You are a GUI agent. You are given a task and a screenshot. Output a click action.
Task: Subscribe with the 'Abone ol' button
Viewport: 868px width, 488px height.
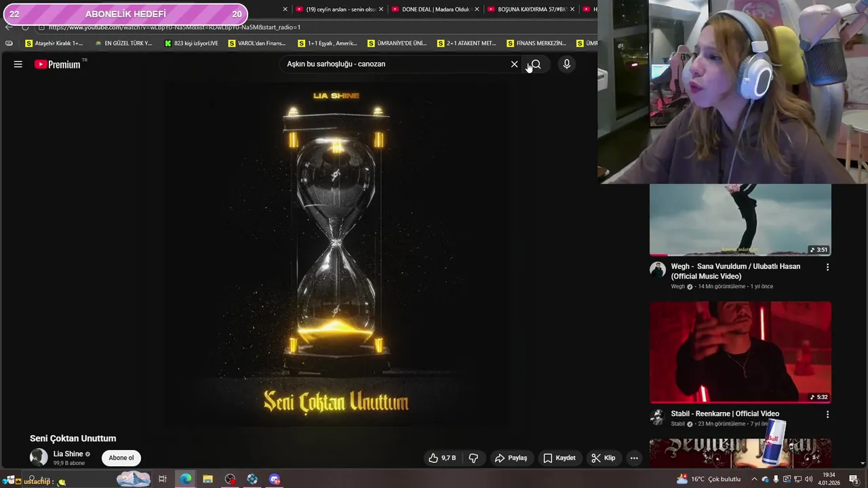[x=121, y=457]
